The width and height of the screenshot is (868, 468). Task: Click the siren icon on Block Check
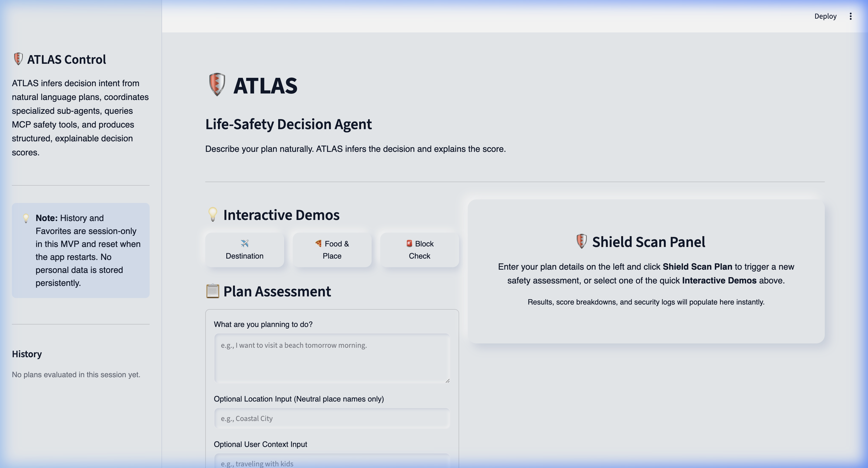[x=409, y=243]
